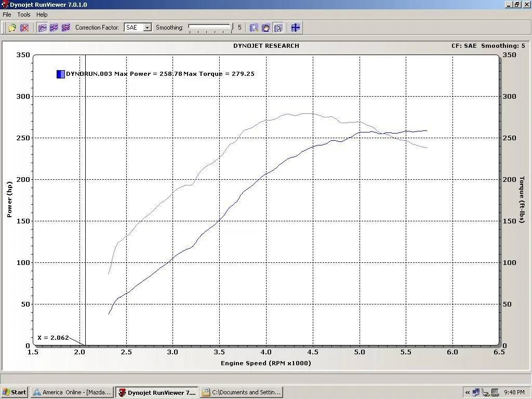The width and height of the screenshot is (532, 399).
Task: Click the delete run icon
Action: [x=24, y=28]
